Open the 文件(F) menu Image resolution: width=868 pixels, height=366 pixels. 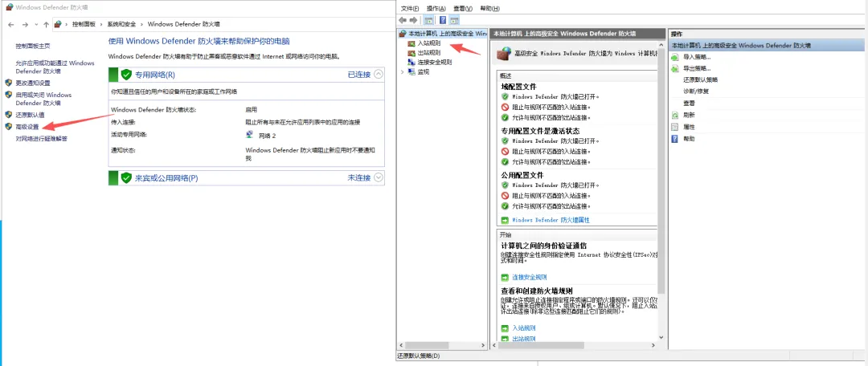409,8
